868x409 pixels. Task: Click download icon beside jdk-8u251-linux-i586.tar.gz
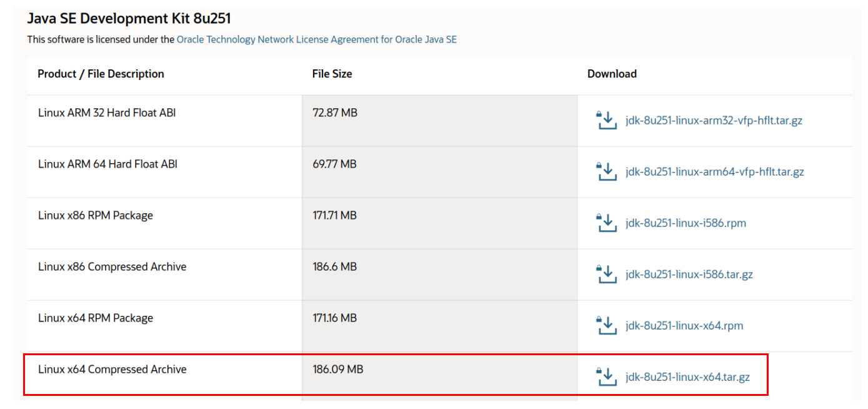[606, 274]
